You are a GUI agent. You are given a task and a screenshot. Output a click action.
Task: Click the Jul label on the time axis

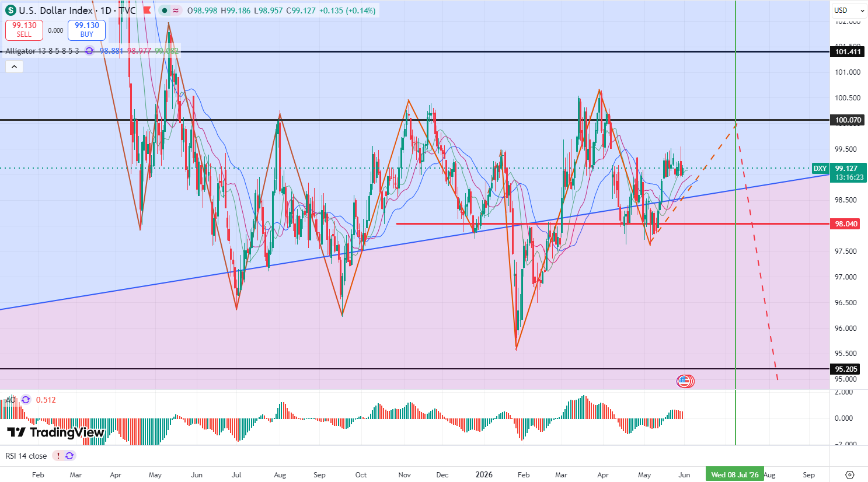(236, 474)
